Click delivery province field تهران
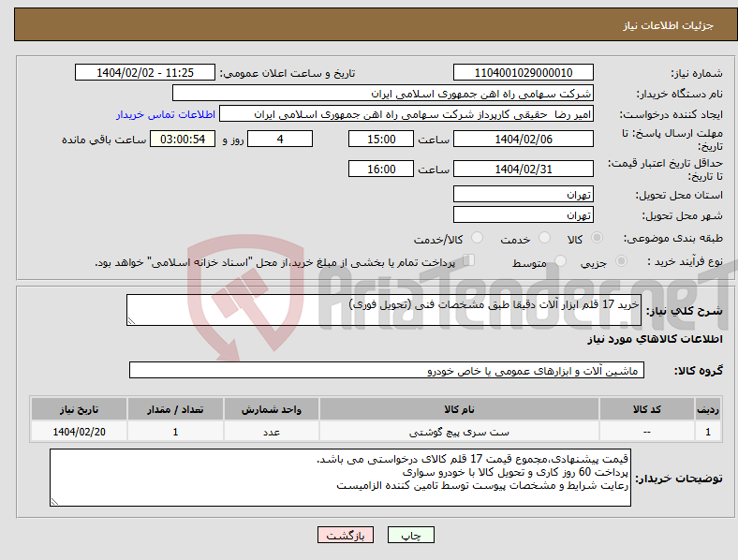The height and width of the screenshot is (560, 738). point(523,194)
